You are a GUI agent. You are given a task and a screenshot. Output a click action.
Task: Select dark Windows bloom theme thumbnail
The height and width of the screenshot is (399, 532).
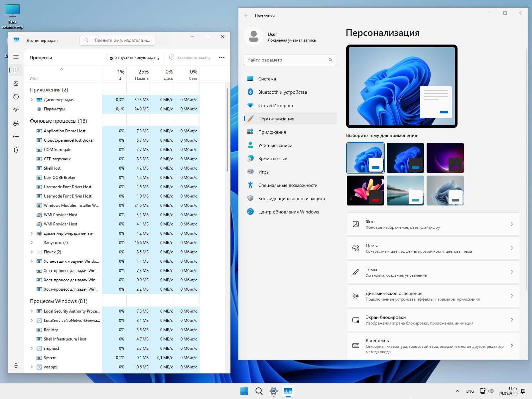[405, 158]
